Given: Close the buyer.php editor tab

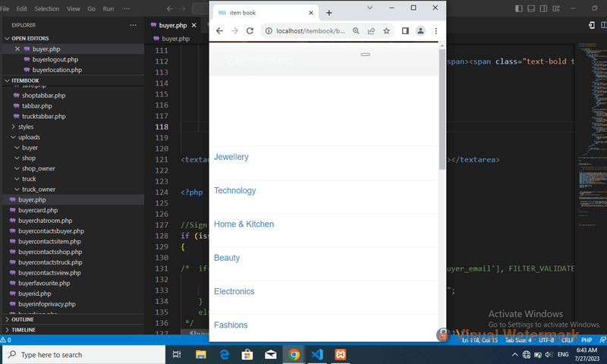Looking at the screenshot, I should point(194,25).
